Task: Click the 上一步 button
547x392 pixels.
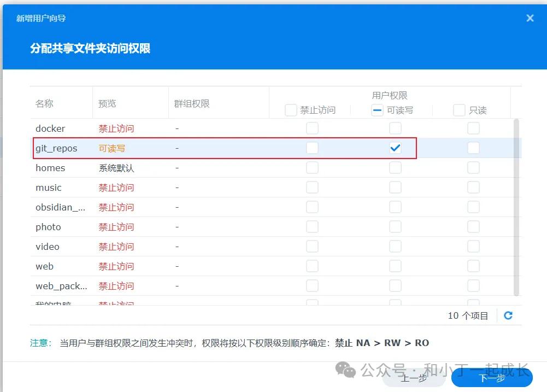Action: coord(414,378)
